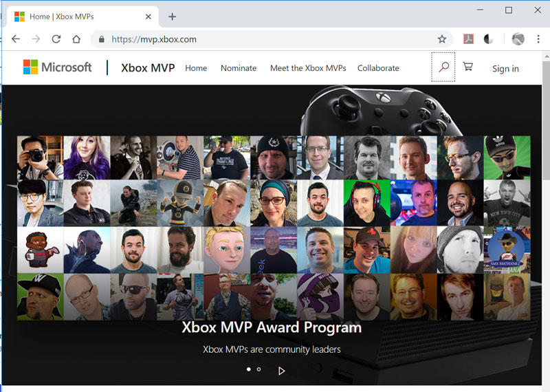This screenshot has width=550, height=392.
Task: Click scrollbar up arrow
Action: [546, 56]
